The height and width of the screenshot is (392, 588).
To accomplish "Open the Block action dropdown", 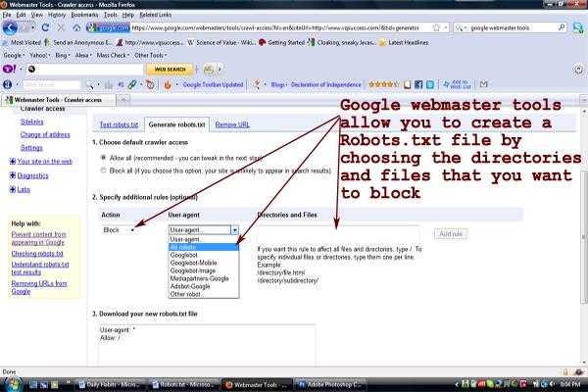I will [x=119, y=230].
